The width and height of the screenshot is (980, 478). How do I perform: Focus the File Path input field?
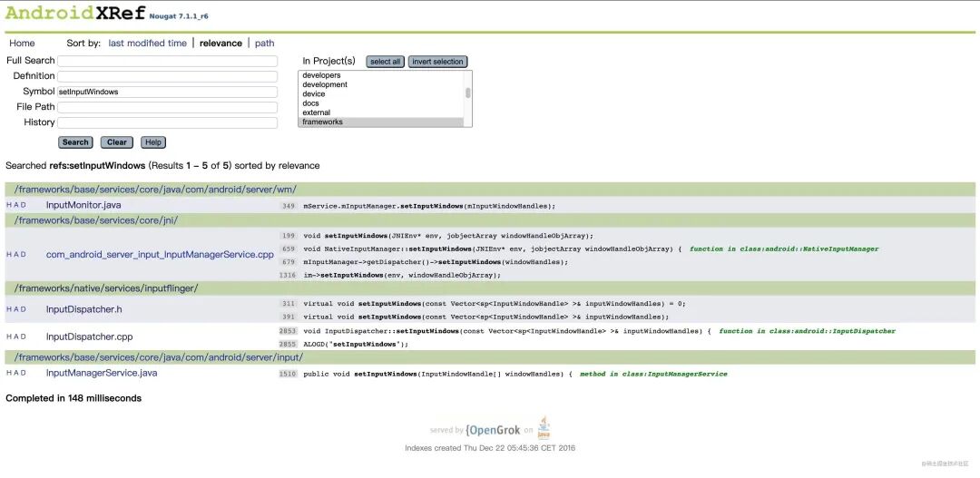[x=168, y=107]
